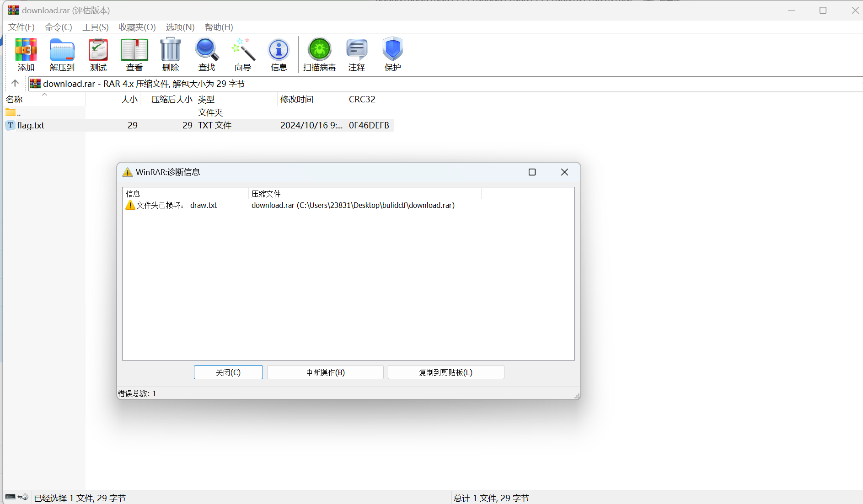Click the Extract To (解压到) icon
The height and width of the screenshot is (504, 863).
click(x=62, y=54)
